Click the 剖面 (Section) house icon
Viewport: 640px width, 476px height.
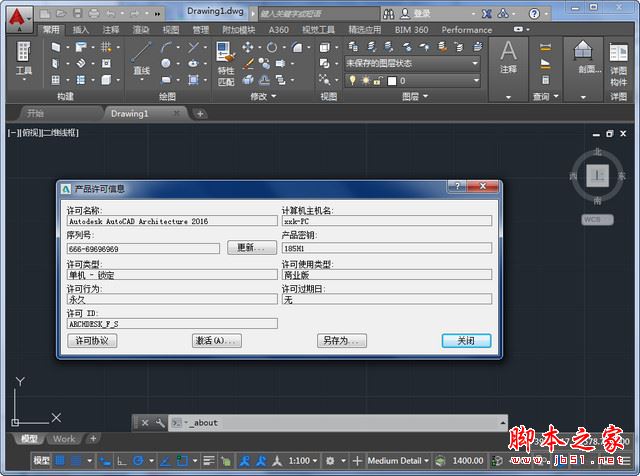pyautogui.click(x=583, y=50)
